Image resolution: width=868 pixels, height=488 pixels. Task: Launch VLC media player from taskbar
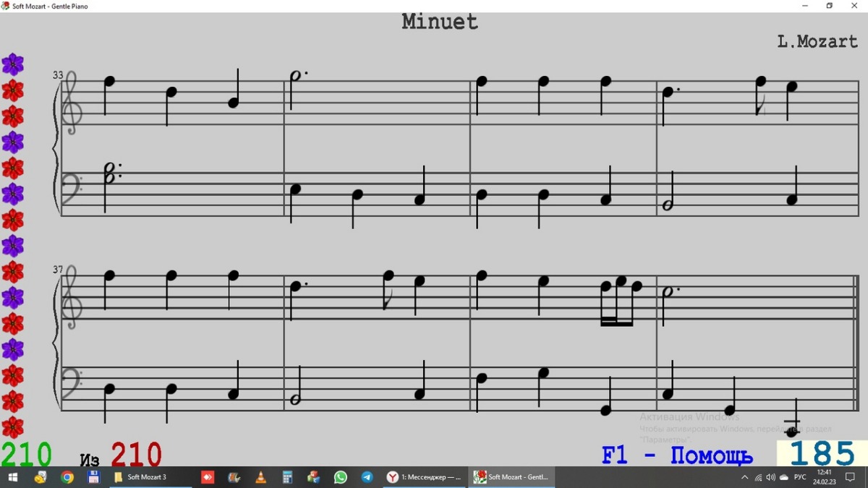pyautogui.click(x=261, y=477)
